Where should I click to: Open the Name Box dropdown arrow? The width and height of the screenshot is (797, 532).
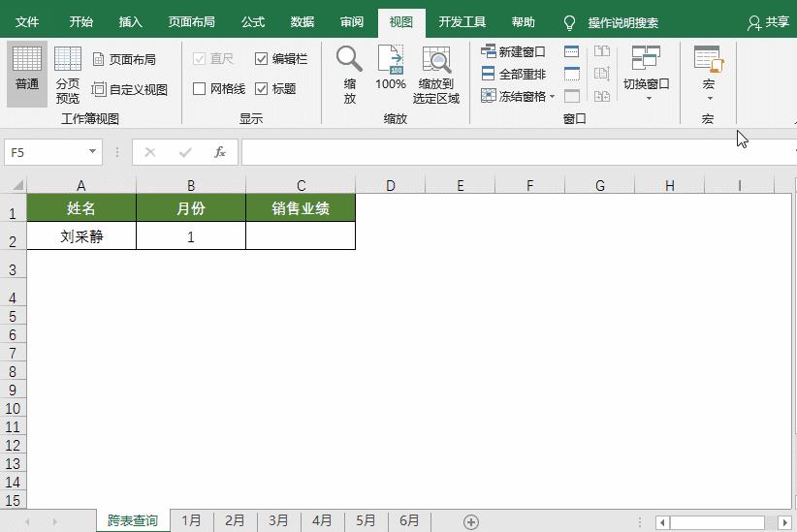[x=92, y=151]
